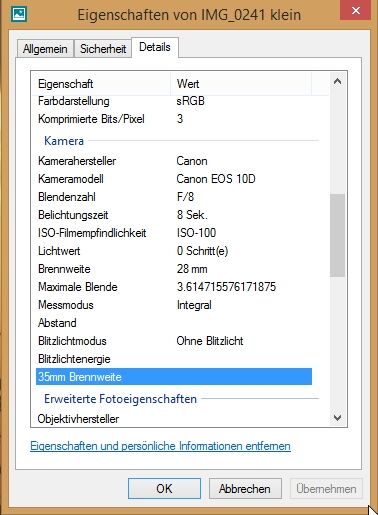This screenshot has width=378, height=515.
Task: Select the ISO-Filmempfindlichkeit row
Action: 174,233
